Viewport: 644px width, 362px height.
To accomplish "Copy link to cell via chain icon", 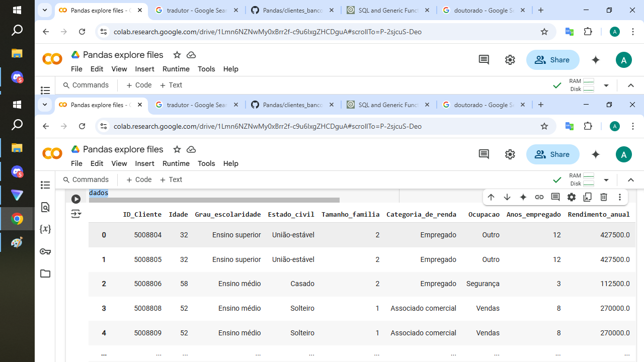I will click(539, 197).
